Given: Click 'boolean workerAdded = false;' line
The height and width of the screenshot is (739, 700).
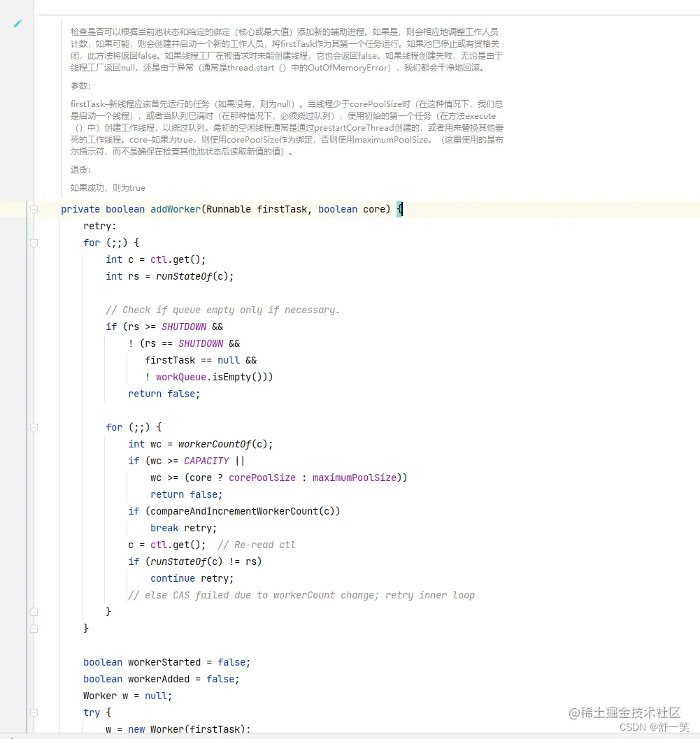Looking at the screenshot, I should [162, 679].
